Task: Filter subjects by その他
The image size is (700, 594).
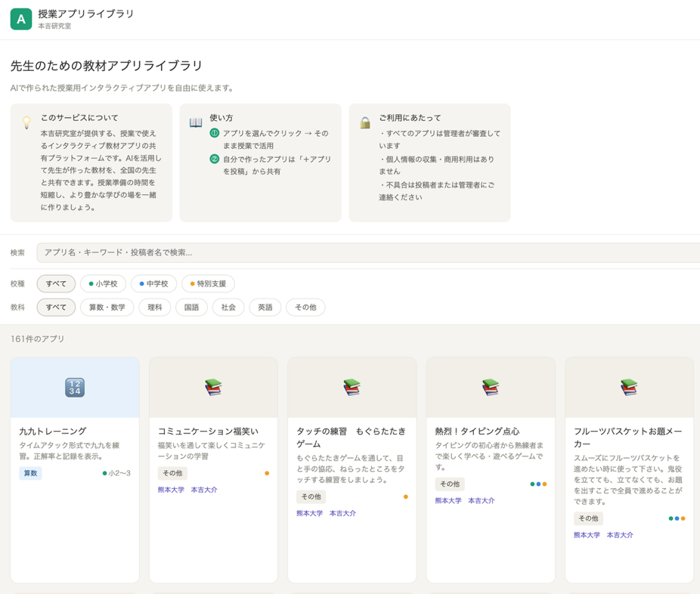Action: tap(305, 307)
